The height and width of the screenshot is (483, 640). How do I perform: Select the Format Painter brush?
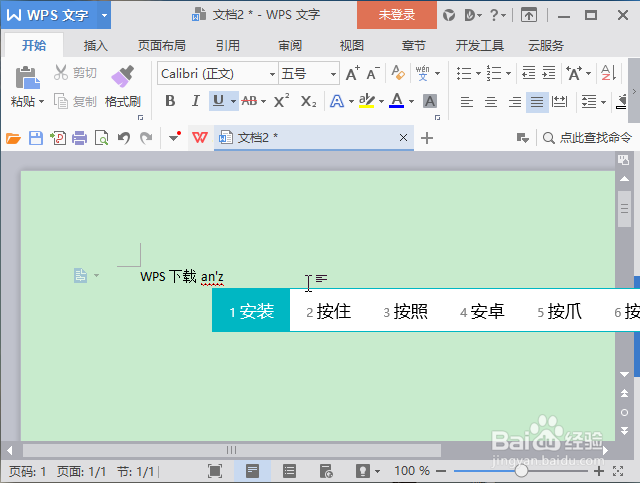(x=123, y=76)
